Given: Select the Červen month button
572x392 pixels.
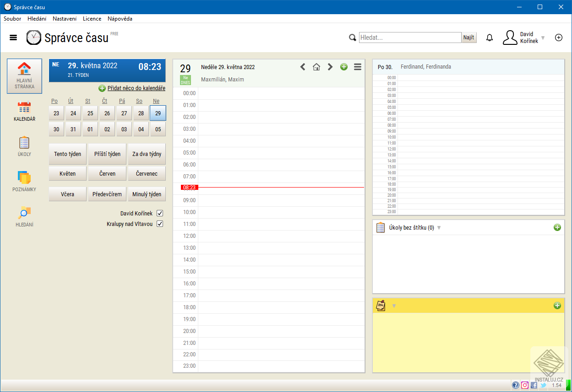Looking at the screenshot, I should point(107,174).
